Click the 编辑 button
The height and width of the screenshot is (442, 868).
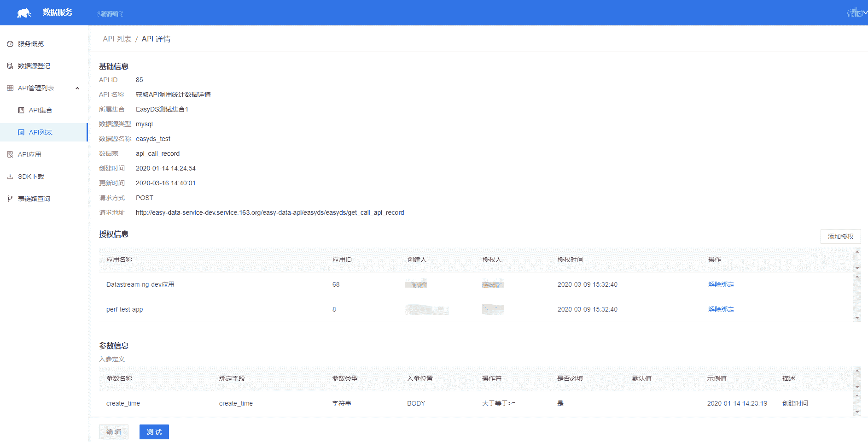click(114, 432)
